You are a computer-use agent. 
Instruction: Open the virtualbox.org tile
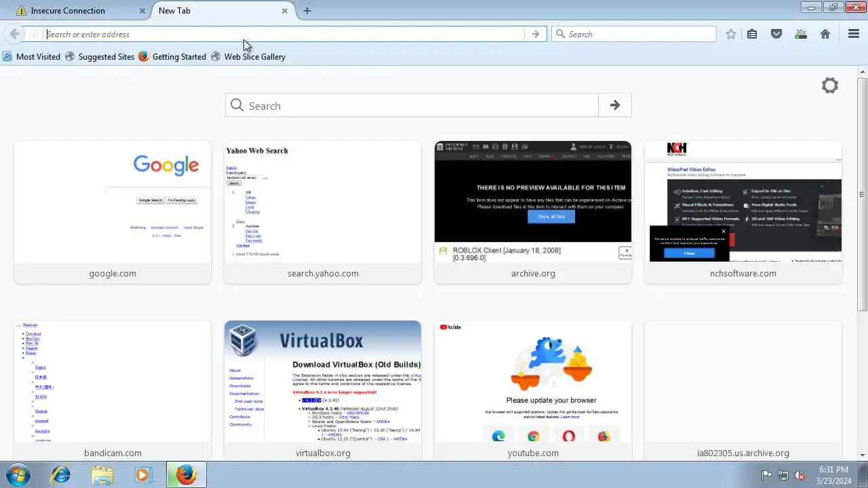(x=323, y=391)
